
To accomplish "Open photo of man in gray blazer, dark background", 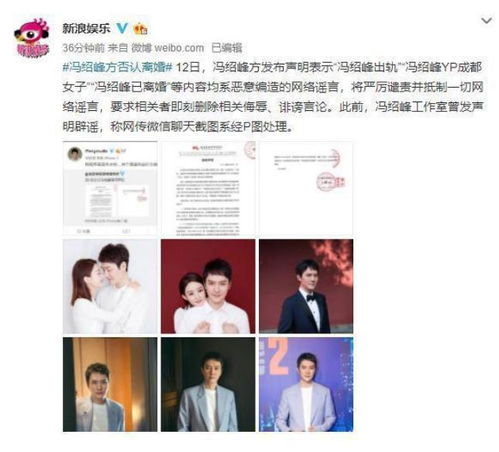I will click(208, 384).
